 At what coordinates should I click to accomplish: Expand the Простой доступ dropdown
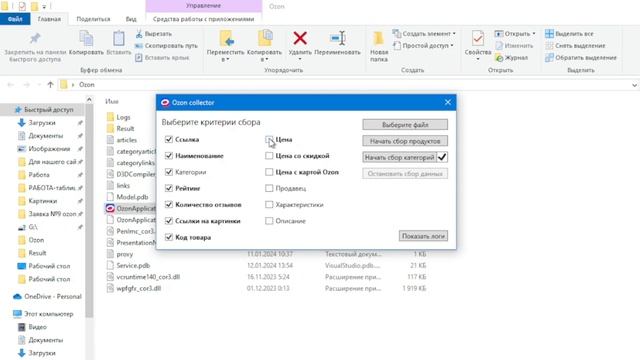[452, 46]
